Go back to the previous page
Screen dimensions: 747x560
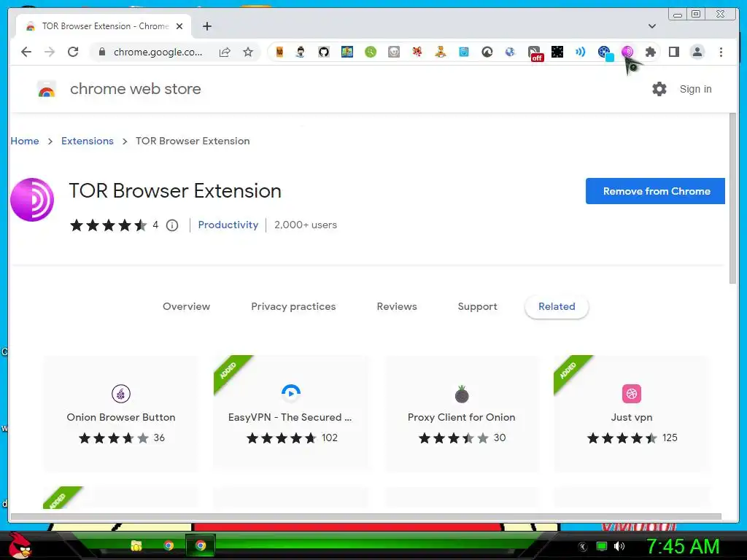point(26,52)
